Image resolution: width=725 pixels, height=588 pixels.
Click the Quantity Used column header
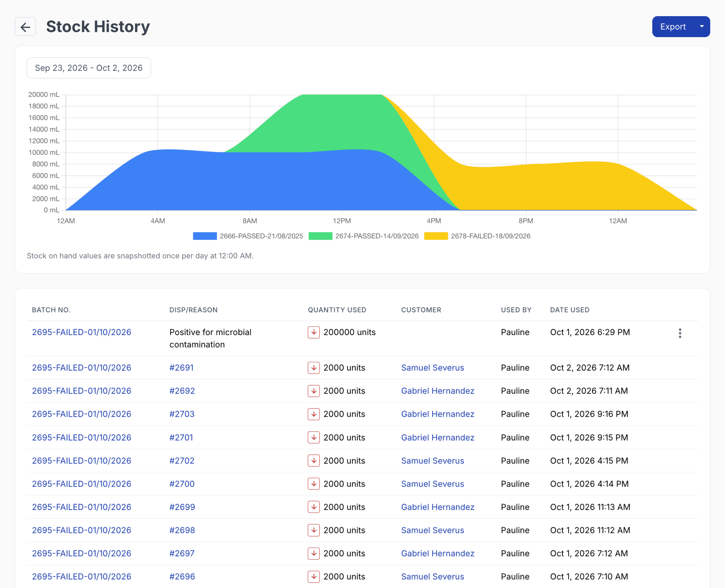(337, 310)
